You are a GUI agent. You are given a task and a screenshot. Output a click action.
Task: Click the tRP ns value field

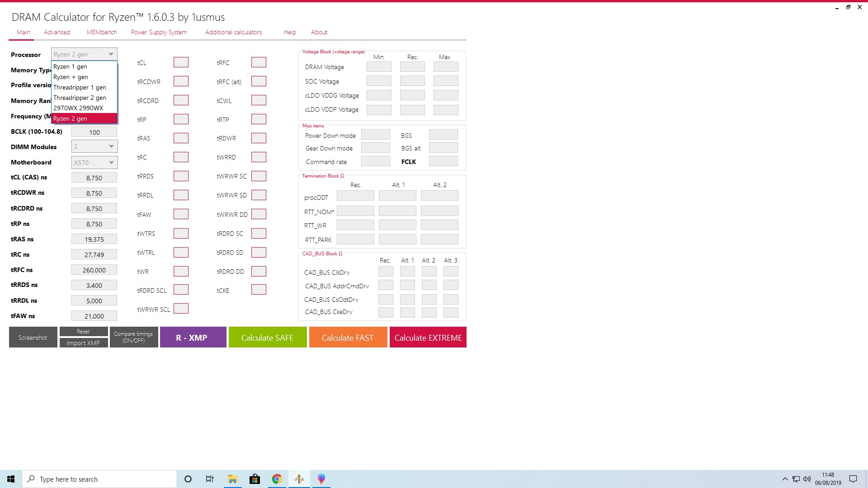coord(94,224)
